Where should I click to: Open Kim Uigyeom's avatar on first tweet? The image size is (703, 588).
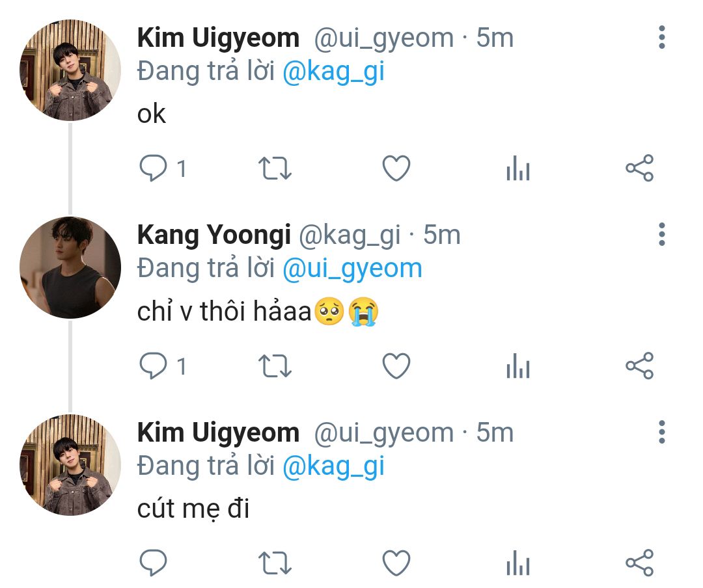(x=70, y=70)
